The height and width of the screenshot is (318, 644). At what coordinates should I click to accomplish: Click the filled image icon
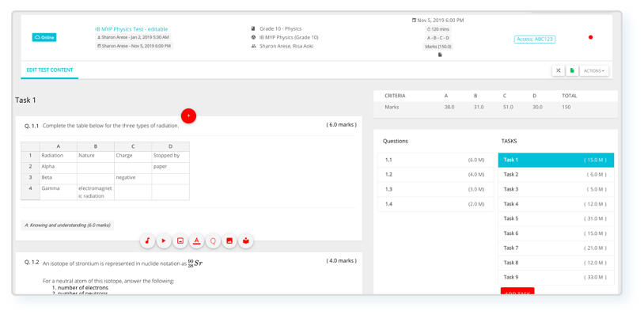click(230, 240)
